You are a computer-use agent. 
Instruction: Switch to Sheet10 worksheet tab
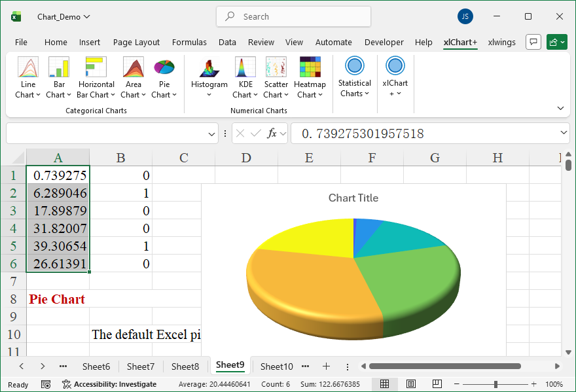pyautogui.click(x=276, y=366)
